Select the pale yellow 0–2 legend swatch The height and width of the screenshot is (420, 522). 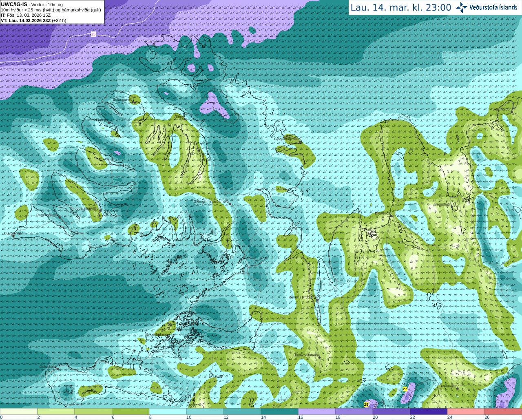pos(19,411)
